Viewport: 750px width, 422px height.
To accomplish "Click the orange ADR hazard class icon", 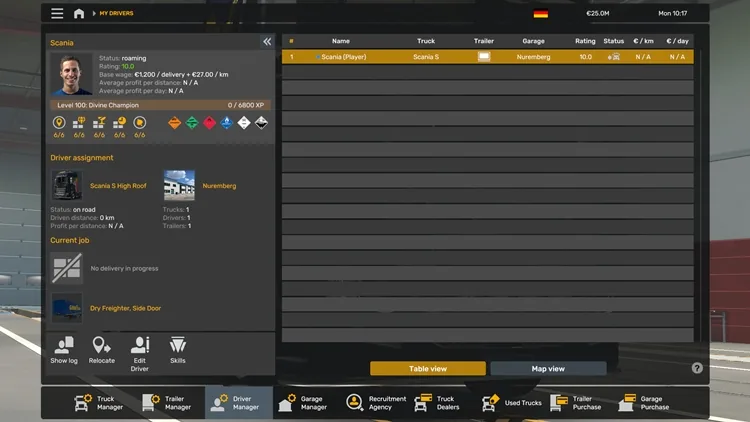I will tap(175, 123).
